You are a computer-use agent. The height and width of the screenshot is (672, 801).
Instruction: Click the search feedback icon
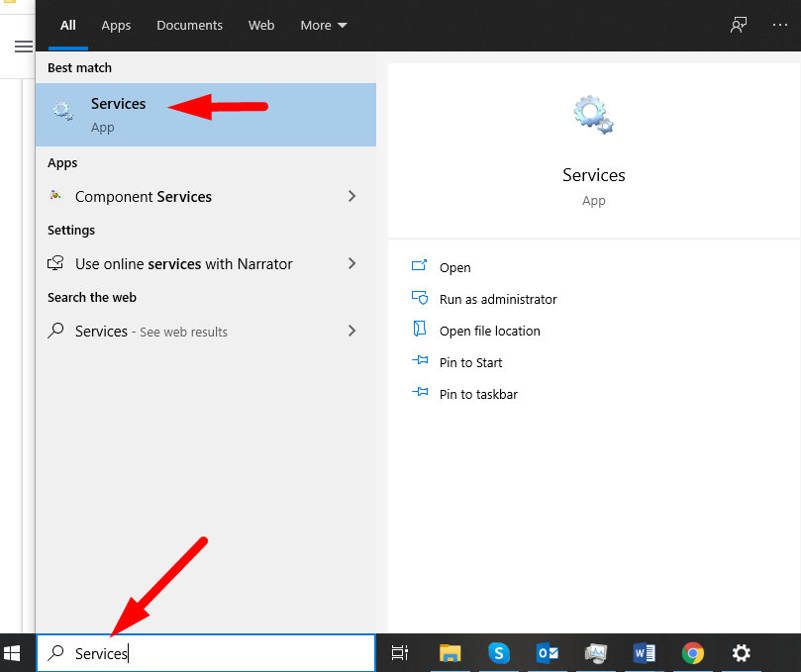(x=739, y=26)
